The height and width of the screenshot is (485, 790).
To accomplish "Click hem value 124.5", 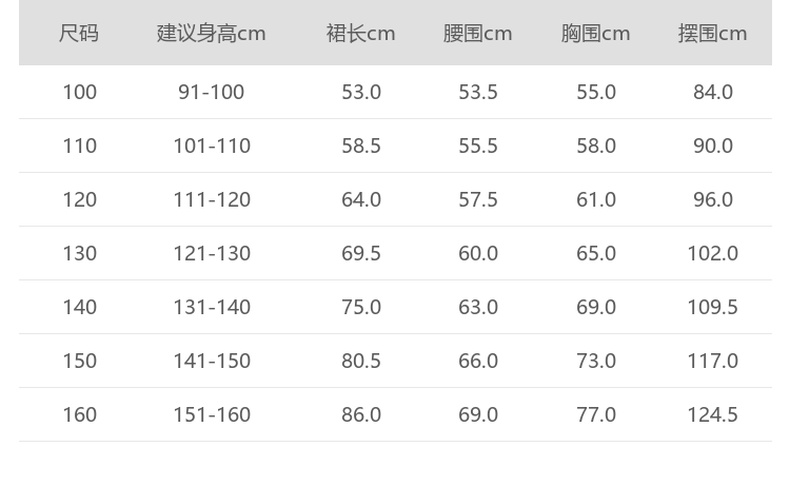I will click(712, 414).
